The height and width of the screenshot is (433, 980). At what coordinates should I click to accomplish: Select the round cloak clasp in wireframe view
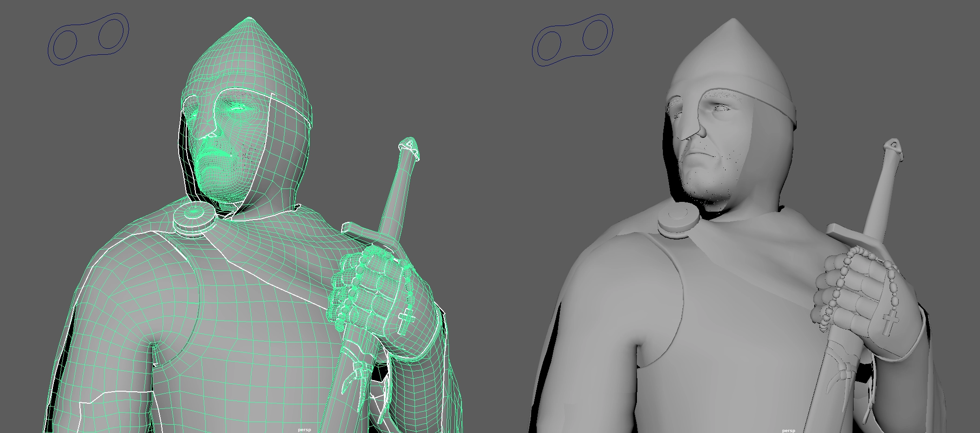click(194, 219)
